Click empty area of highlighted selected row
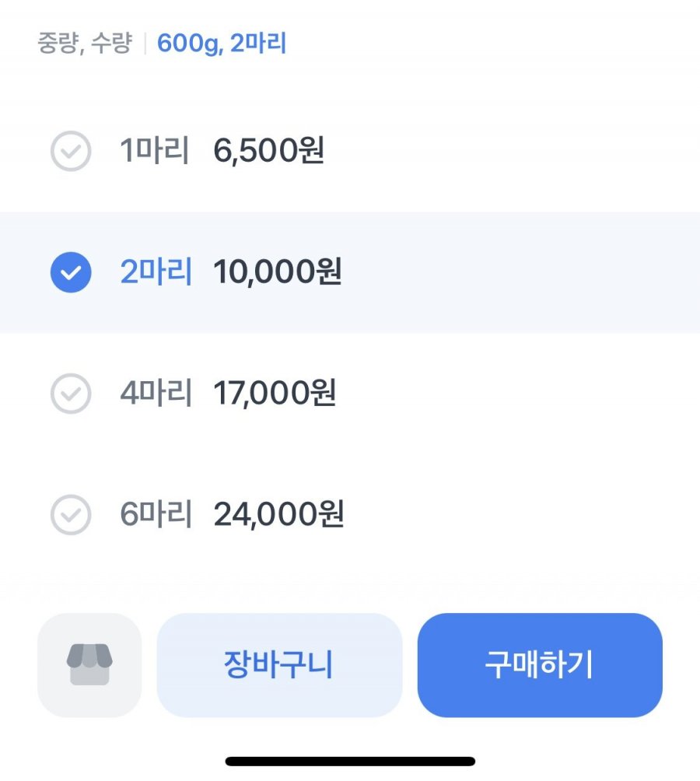700x781 pixels. pos(521,272)
